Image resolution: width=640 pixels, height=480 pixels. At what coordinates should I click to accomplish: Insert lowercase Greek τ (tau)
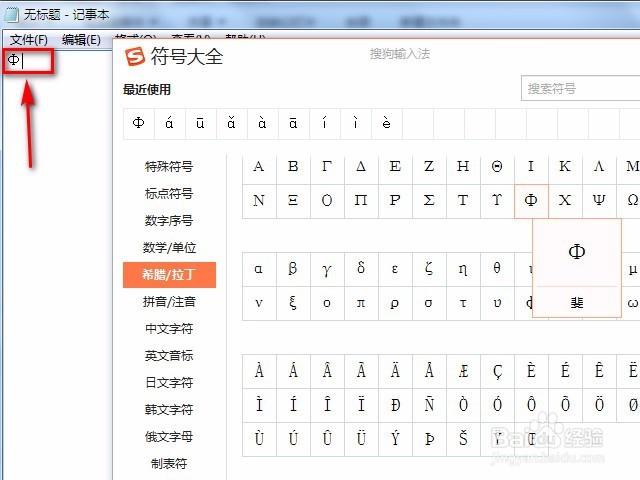point(463,303)
